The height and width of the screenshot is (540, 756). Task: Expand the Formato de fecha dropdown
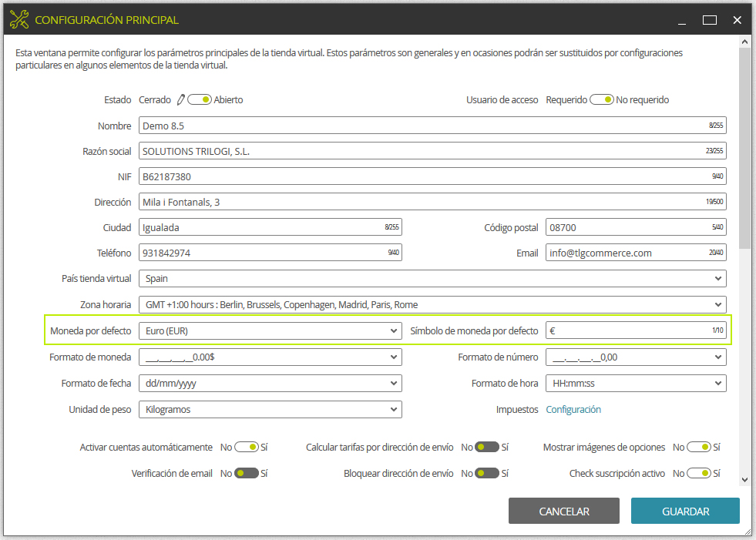(270, 384)
